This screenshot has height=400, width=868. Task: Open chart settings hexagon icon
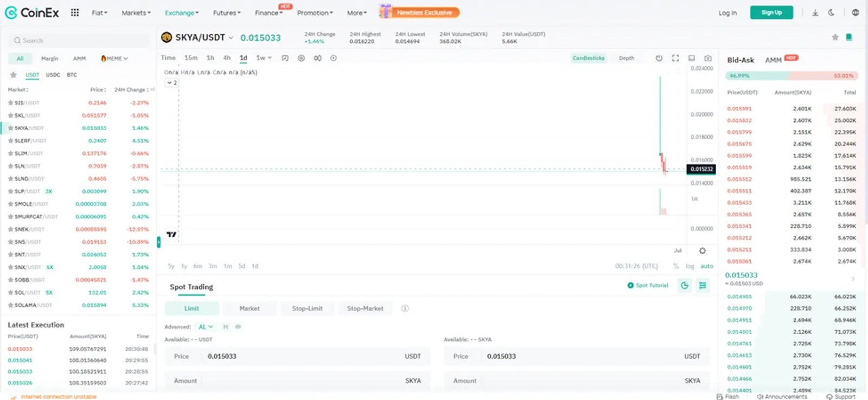[301, 58]
